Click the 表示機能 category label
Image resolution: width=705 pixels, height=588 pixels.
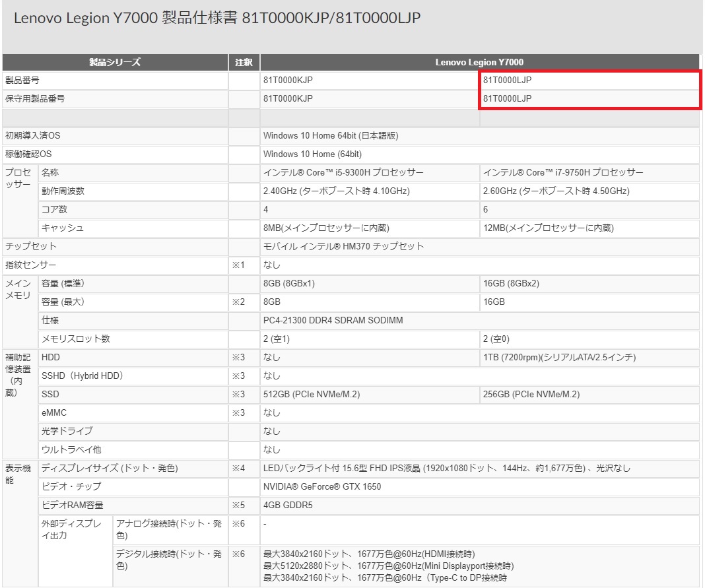click(18, 474)
